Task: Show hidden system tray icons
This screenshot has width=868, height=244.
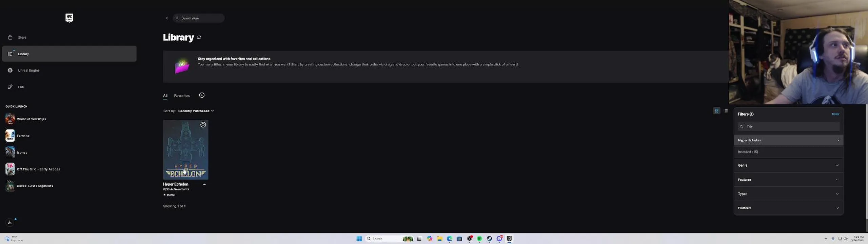Action: point(826,239)
